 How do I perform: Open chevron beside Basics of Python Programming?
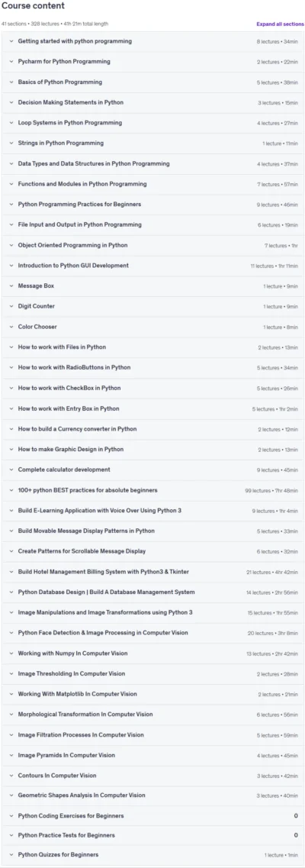click(11, 82)
